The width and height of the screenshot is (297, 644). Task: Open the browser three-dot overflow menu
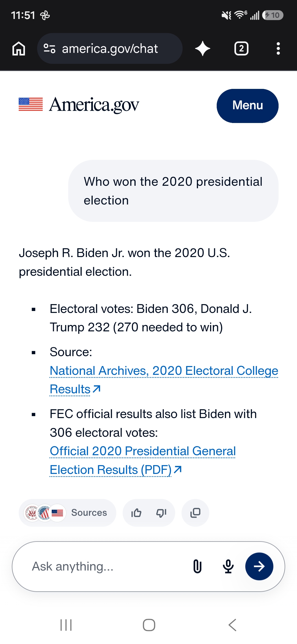click(x=278, y=48)
